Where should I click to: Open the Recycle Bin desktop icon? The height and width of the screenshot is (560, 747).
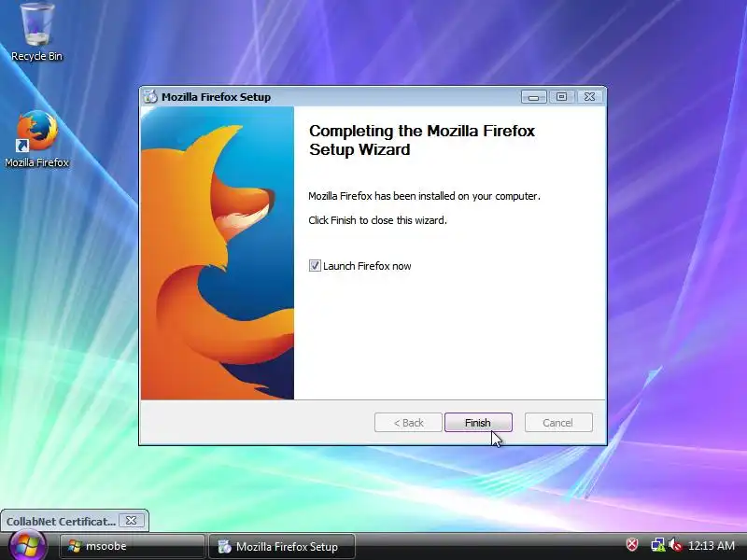[x=36, y=32]
